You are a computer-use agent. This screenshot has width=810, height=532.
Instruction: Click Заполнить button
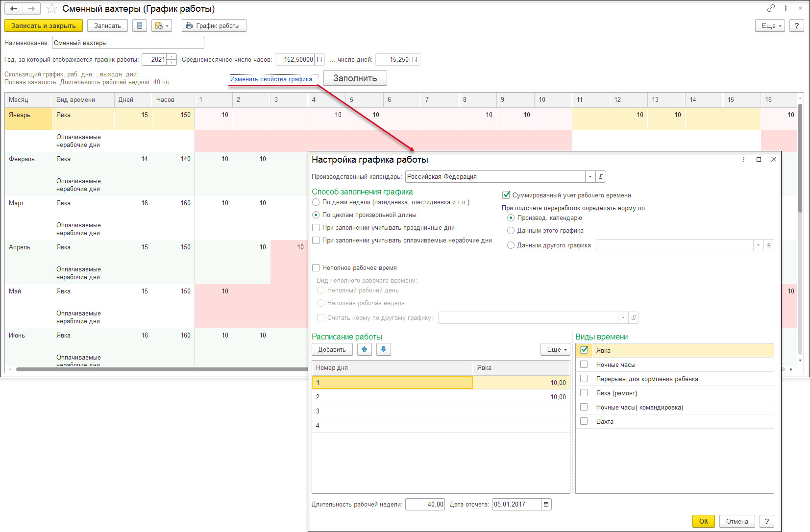(x=355, y=78)
